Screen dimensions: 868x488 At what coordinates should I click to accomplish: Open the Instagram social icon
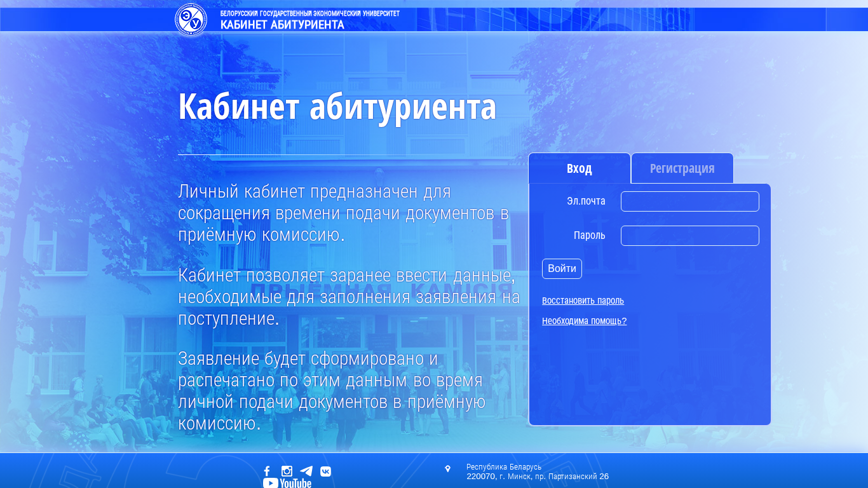[x=287, y=471]
